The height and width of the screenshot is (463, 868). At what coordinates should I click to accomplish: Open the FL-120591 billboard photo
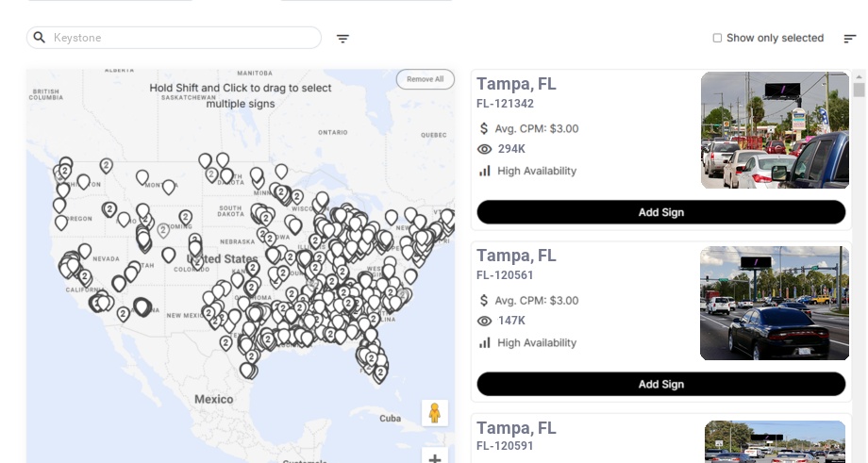point(775,441)
